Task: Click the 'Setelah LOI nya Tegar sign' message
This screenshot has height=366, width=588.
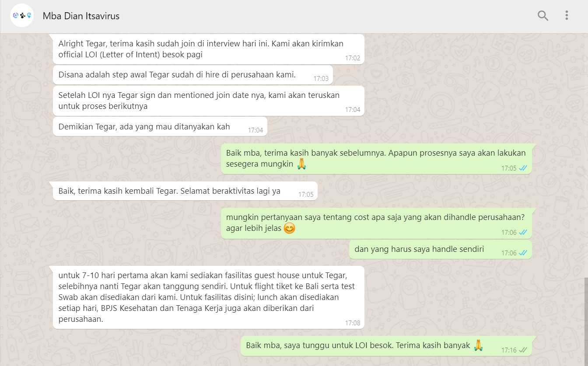Action: coord(209,101)
